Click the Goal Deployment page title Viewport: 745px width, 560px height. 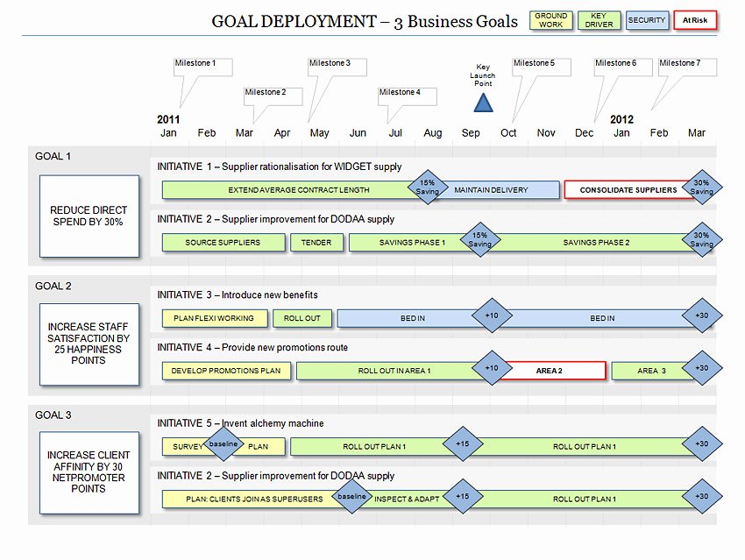[365, 21]
